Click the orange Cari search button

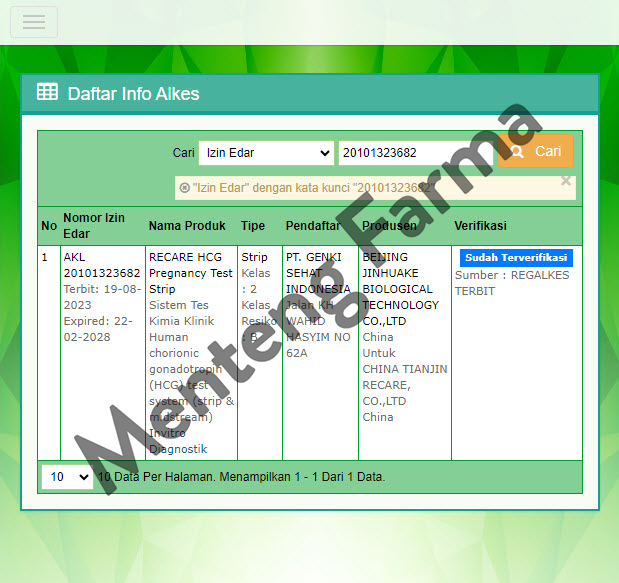coord(535,151)
